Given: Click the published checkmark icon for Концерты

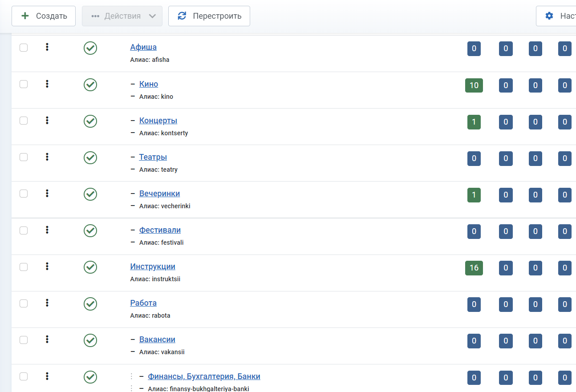Looking at the screenshot, I should click(x=90, y=121).
